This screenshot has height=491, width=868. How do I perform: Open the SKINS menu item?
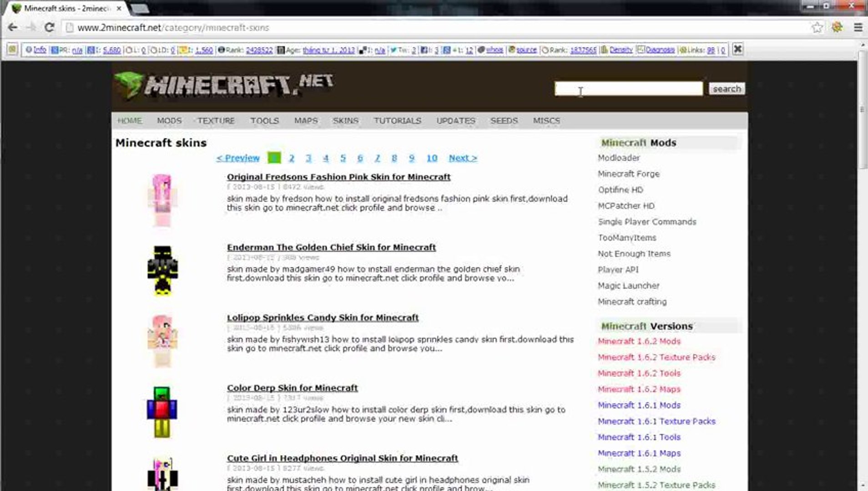pyautogui.click(x=345, y=120)
